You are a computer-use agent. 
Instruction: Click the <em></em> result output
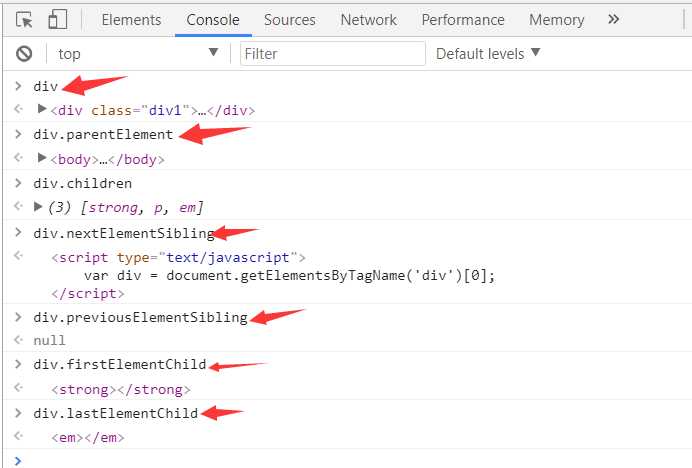coord(88,438)
